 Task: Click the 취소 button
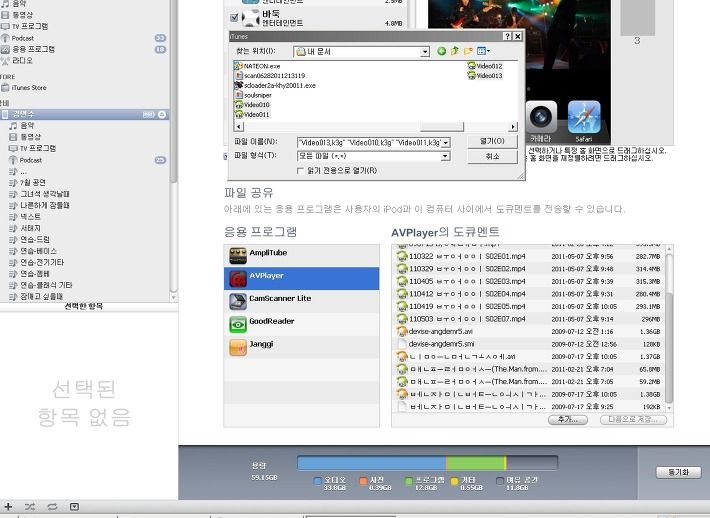[492, 157]
